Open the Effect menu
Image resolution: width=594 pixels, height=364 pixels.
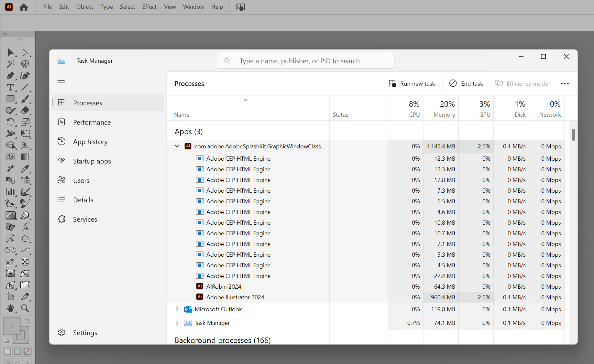pyautogui.click(x=149, y=6)
